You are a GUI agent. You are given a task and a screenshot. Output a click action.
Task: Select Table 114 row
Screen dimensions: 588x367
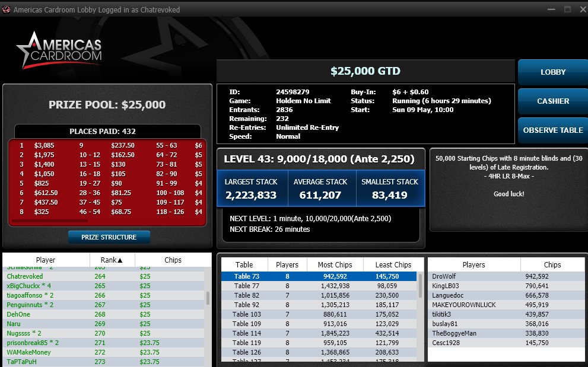pos(319,333)
